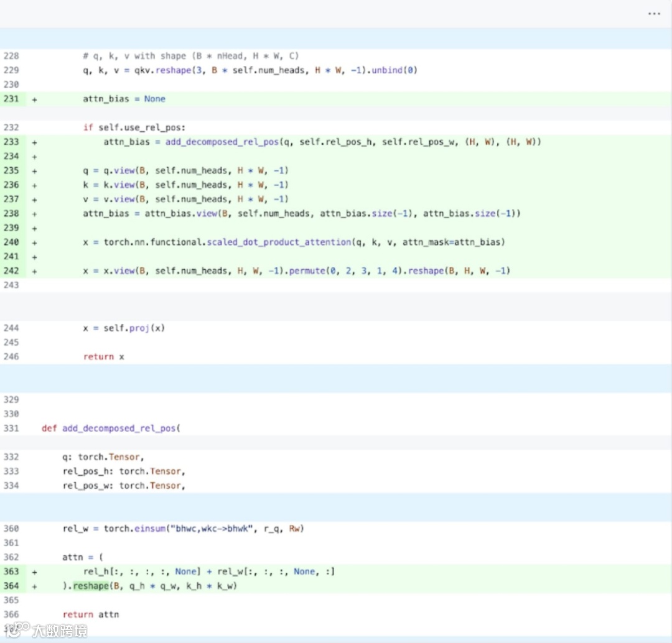Click line number 364
Screen dimensions: 672x643
tap(11, 586)
